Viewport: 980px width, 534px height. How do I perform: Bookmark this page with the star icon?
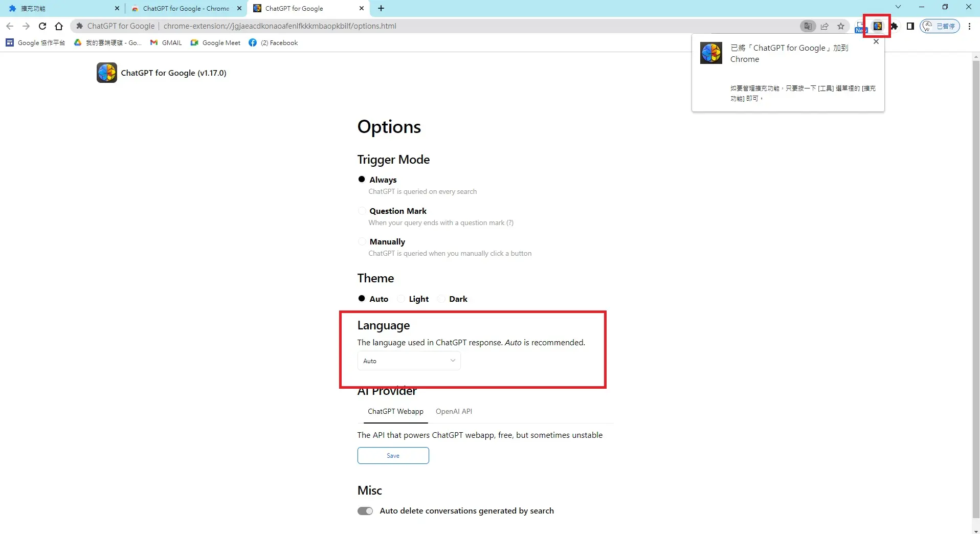(841, 26)
